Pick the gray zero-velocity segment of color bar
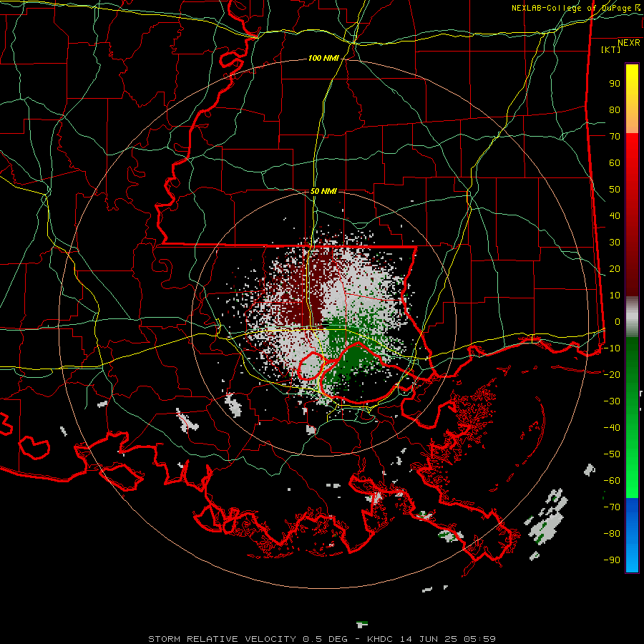The image size is (644, 644). [632, 317]
